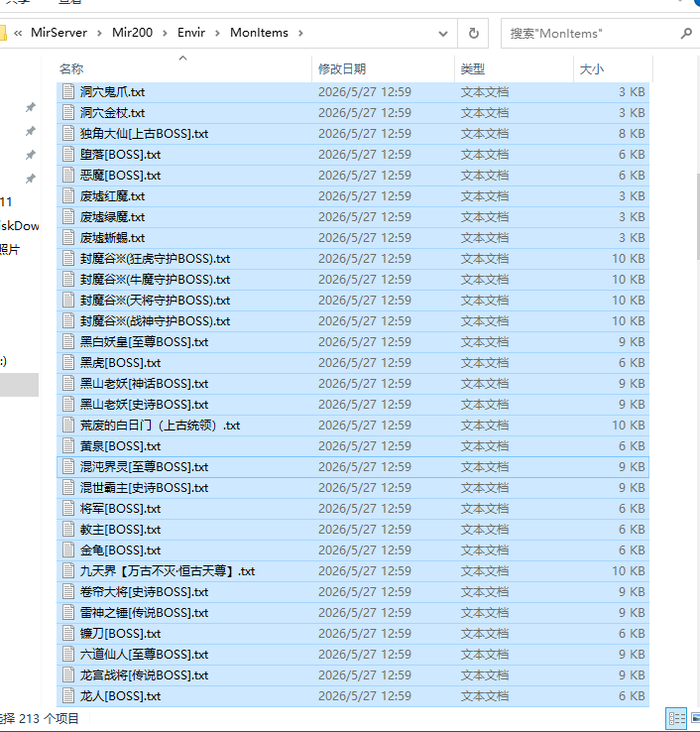
Task: Click the search magnifier icon
Action: (685, 33)
